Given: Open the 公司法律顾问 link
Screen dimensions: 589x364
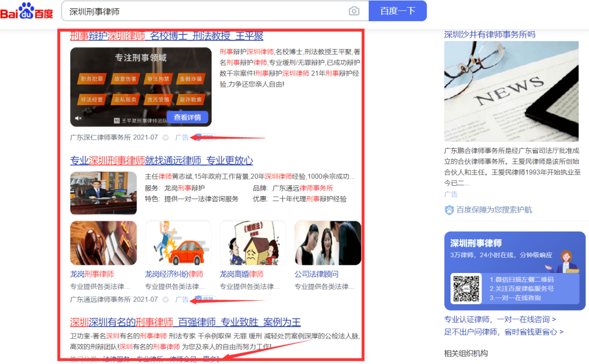Looking at the screenshot, I should (316, 274).
